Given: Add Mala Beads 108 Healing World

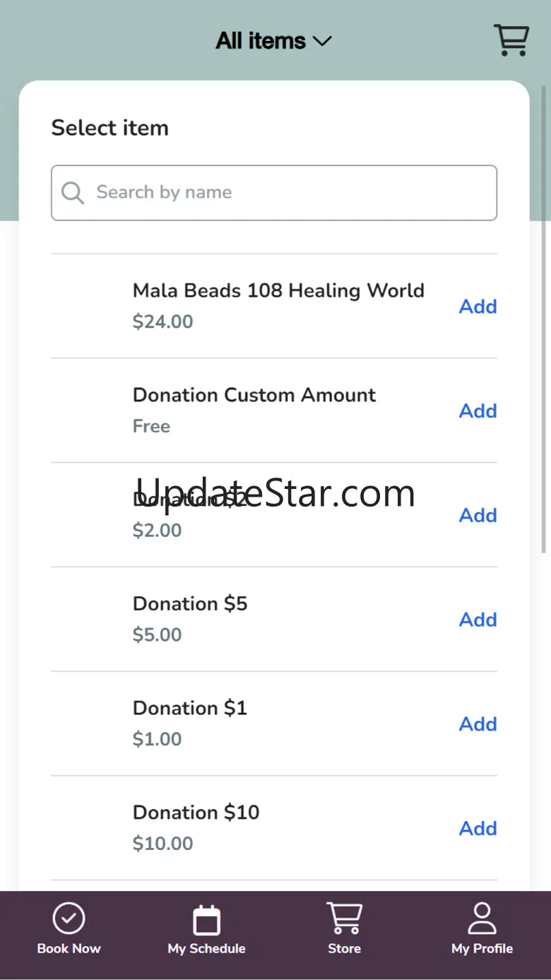Looking at the screenshot, I should [478, 306].
